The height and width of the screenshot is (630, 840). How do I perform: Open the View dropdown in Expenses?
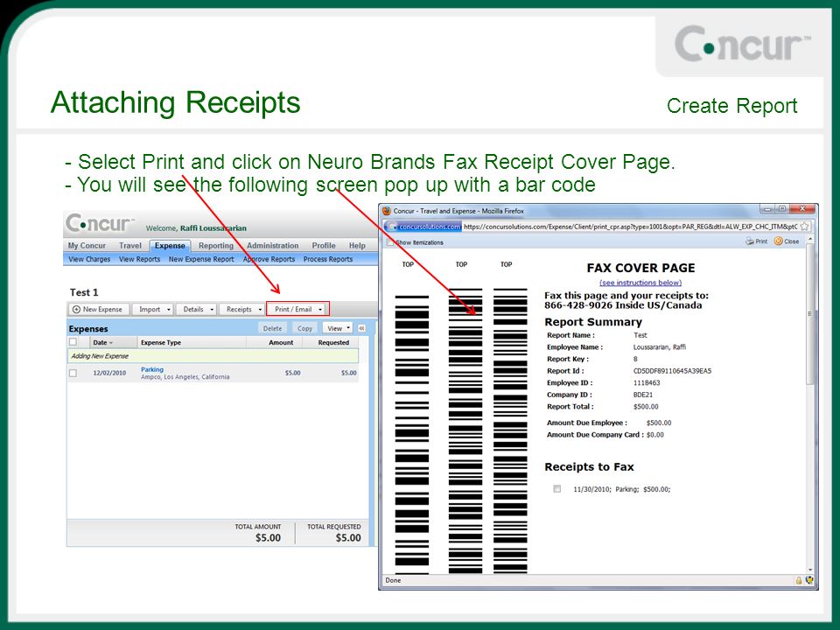point(338,328)
